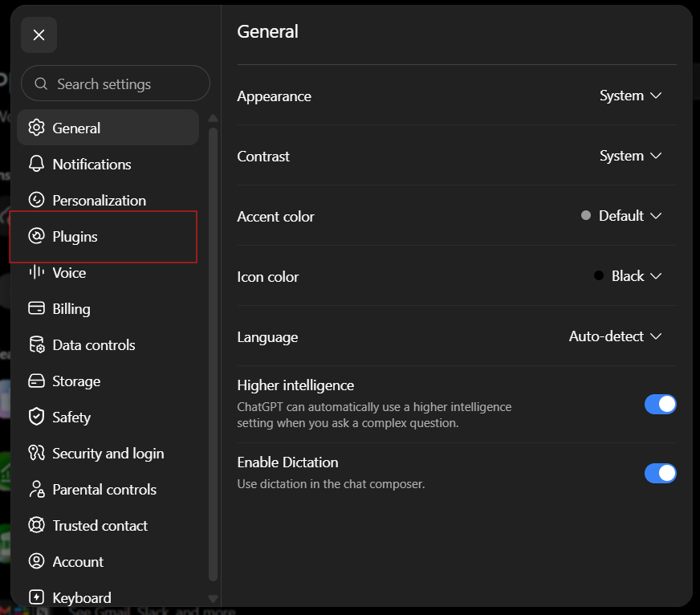Toggle the Higher intelligence switch
Image resolution: width=700 pixels, height=615 pixels.
point(661,404)
